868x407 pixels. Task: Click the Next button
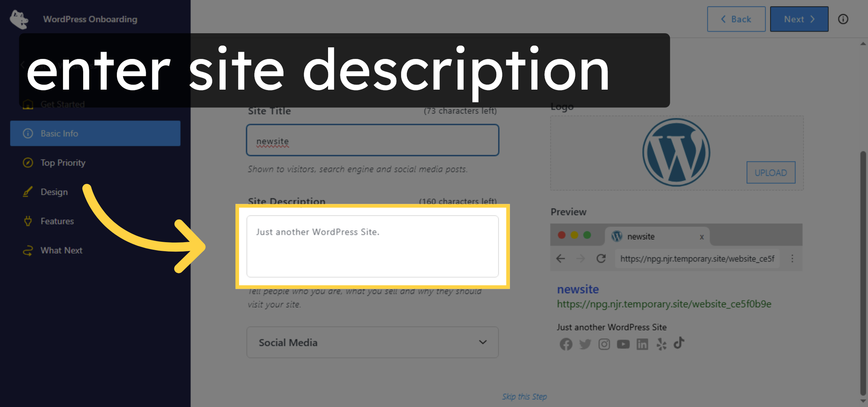[799, 19]
